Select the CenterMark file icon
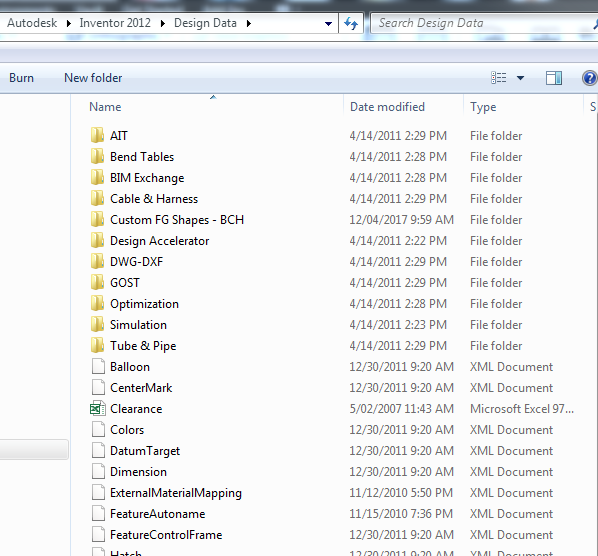This screenshot has width=598, height=556. (98, 387)
